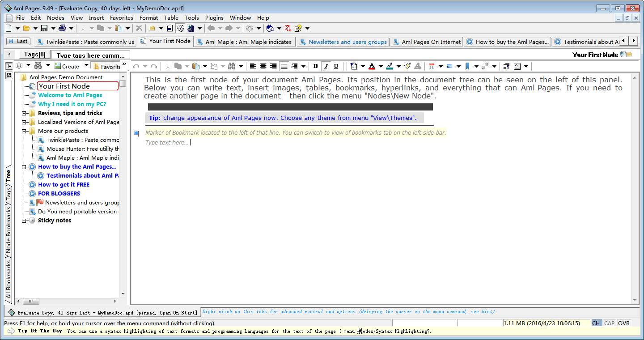This screenshot has height=340, width=644.
Task: Toggle italic formatting
Action: [x=326, y=66]
